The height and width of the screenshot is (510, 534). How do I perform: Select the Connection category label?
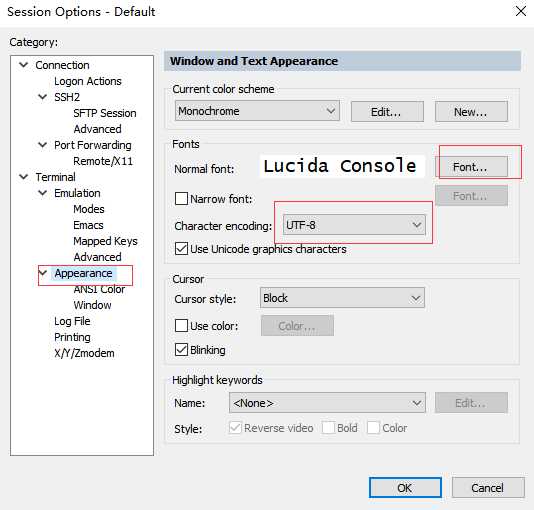(62, 65)
